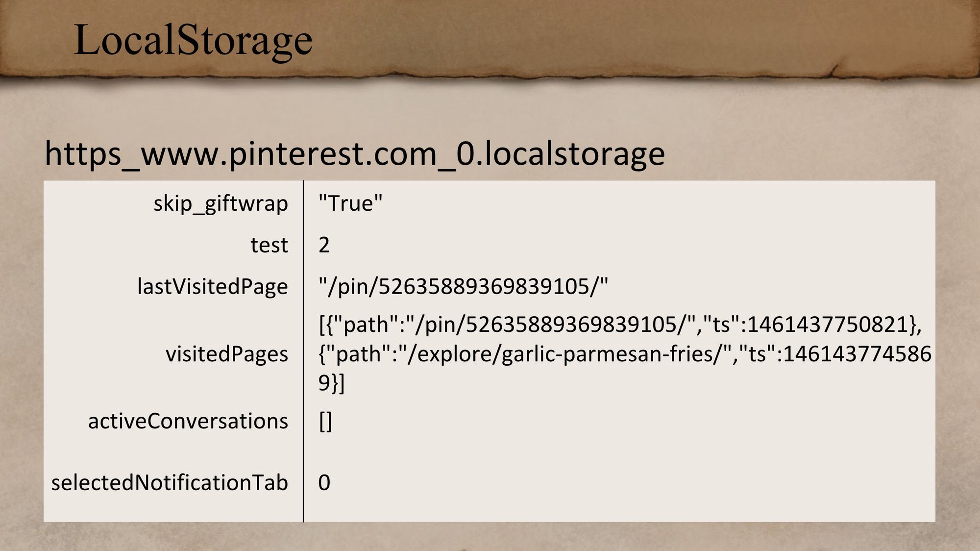Select the value 2 for test

point(324,245)
